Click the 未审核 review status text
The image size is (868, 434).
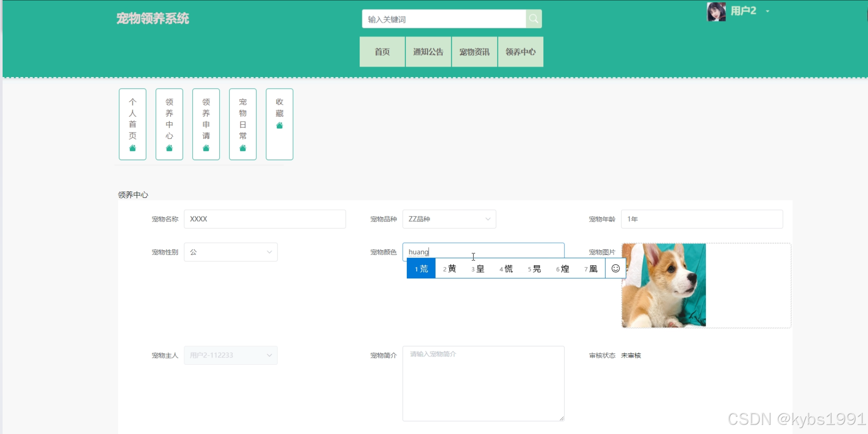point(631,355)
